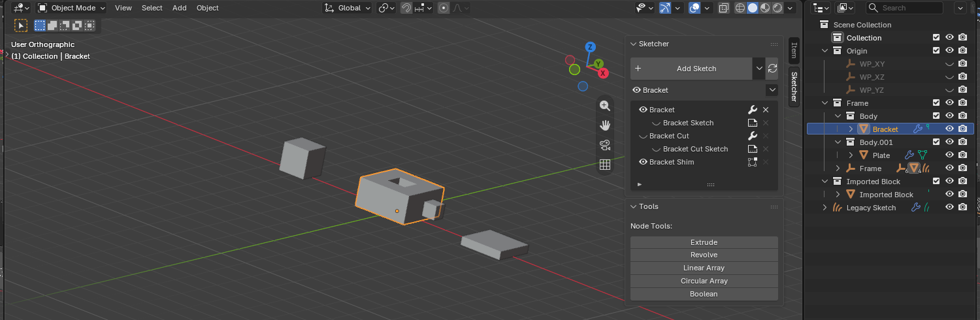This screenshot has height=320, width=980.
Task: Select the hand pan view icon
Action: (605, 125)
